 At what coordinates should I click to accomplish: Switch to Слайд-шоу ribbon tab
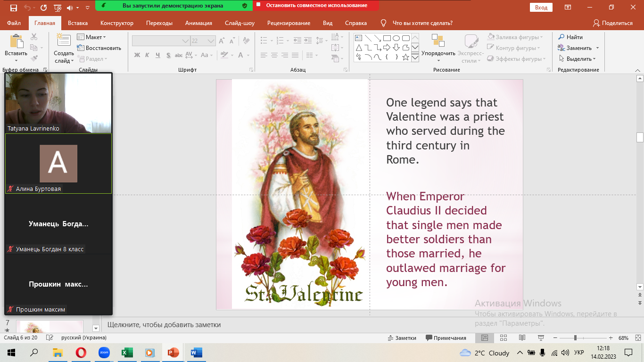click(x=239, y=23)
